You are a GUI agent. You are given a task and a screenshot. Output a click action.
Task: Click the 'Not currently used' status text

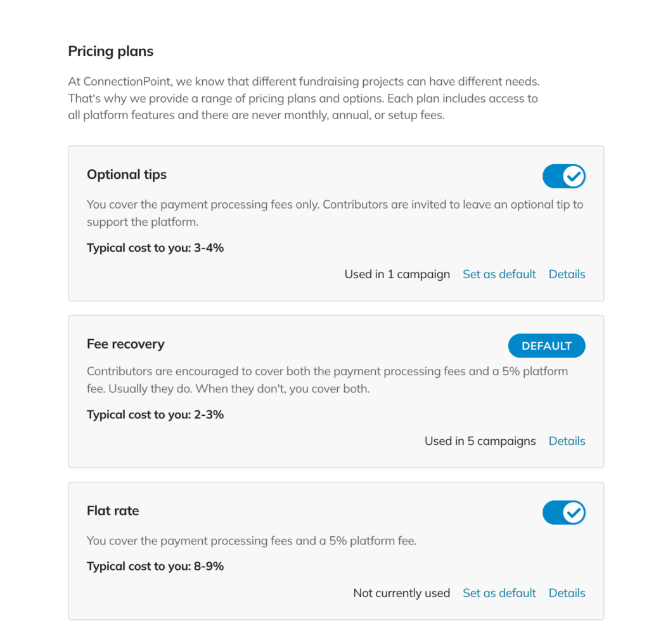[401, 593]
